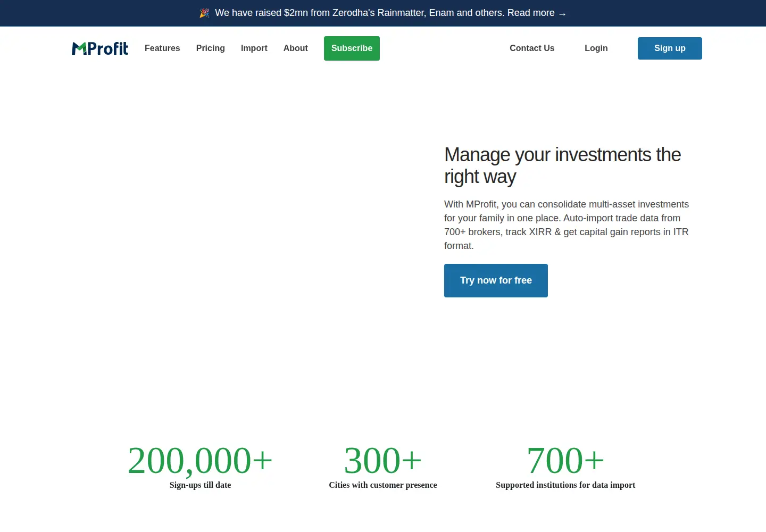The image size is (766, 532).
Task: Click Try now for free button
Action: 496,280
